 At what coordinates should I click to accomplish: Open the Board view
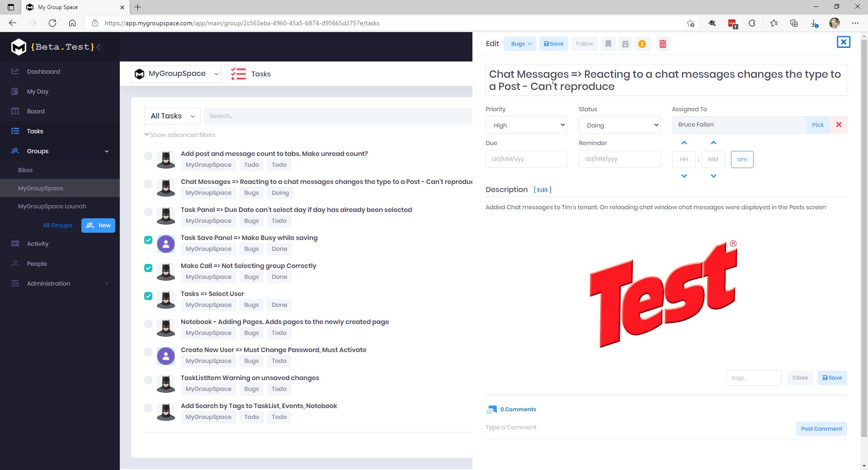(x=60, y=111)
